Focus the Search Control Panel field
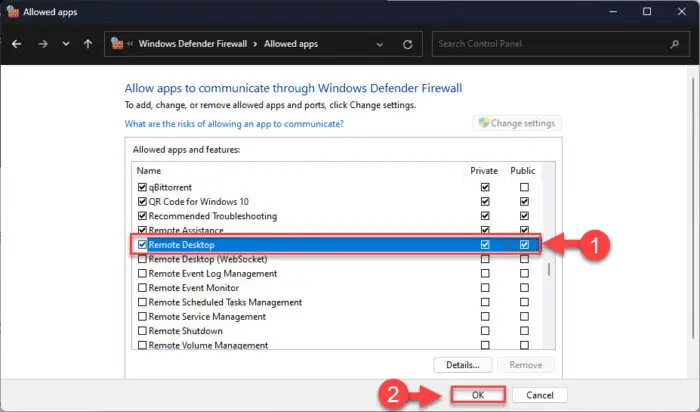The width and height of the screenshot is (700, 412). coord(560,44)
